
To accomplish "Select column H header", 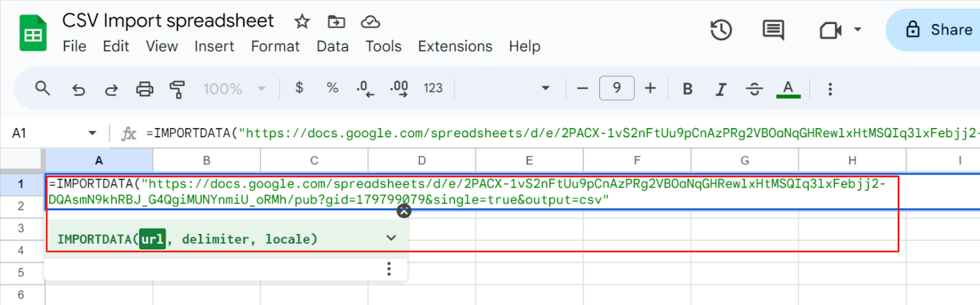I will point(852,161).
